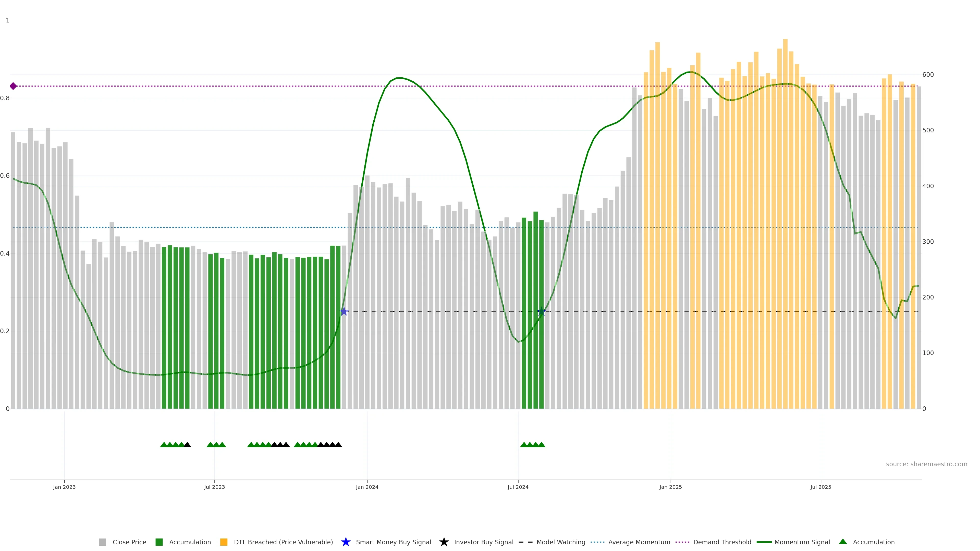The width and height of the screenshot is (980, 551).
Task: Click the DTL Breached (Price Vulnerable) label
Action: 283,542
